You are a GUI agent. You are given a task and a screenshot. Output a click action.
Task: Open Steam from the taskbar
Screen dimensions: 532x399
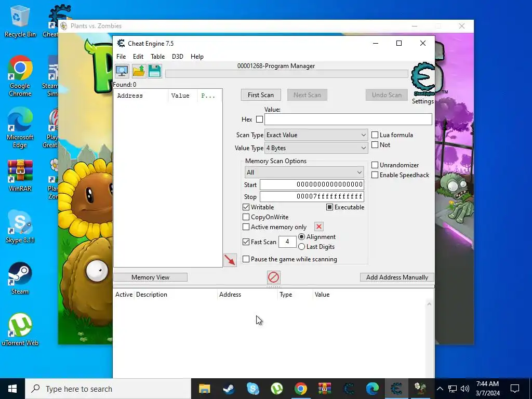point(229,389)
